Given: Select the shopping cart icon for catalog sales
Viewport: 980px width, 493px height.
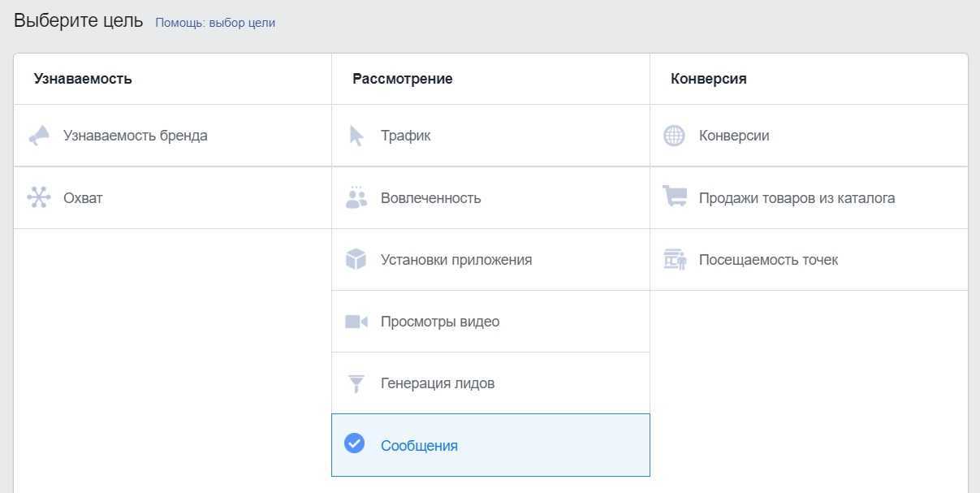Looking at the screenshot, I should (675, 197).
